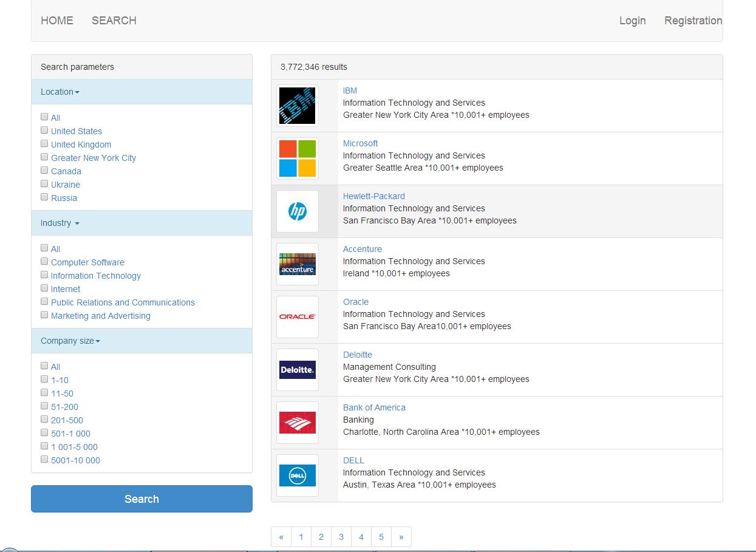Expand the Industry filter section
756x552 pixels.
click(60, 223)
